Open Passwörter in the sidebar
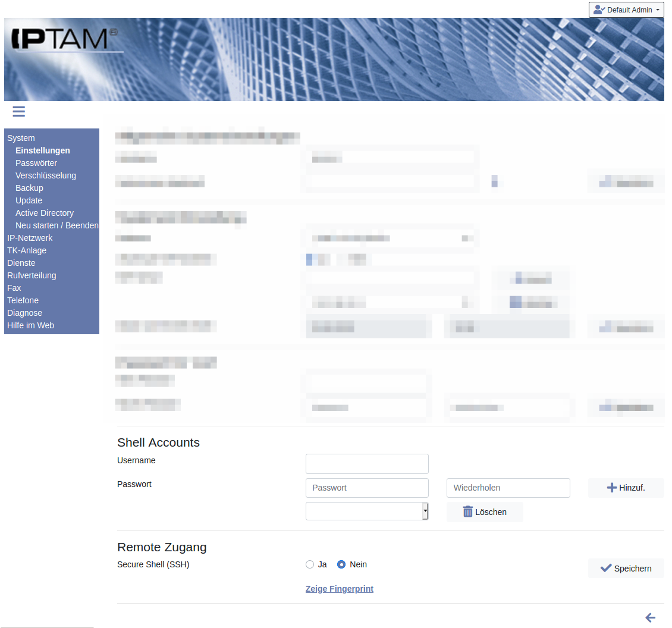The image size is (672, 628). [36, 163]
